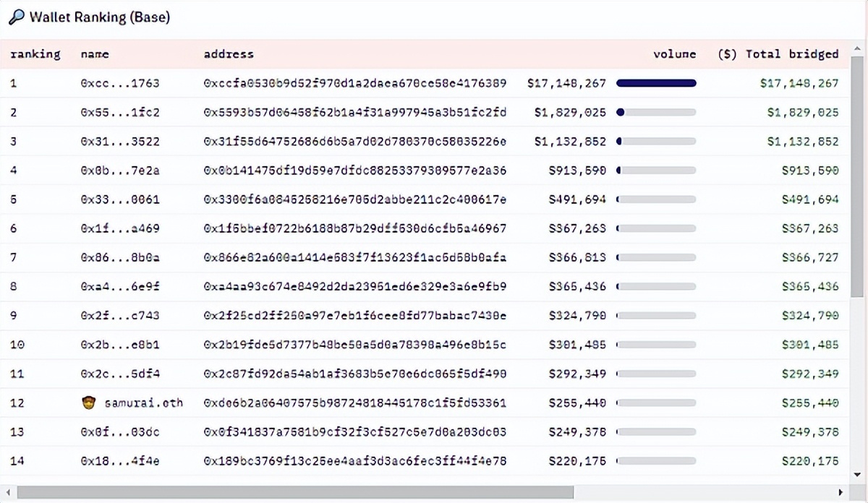Click the volume bar for rank 1 wallet

[655, 83]
